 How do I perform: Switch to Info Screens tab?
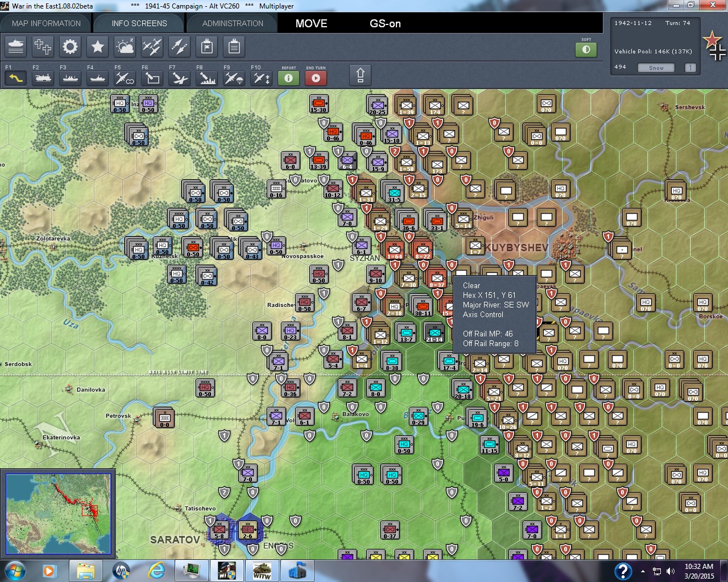tap(139, 23)
